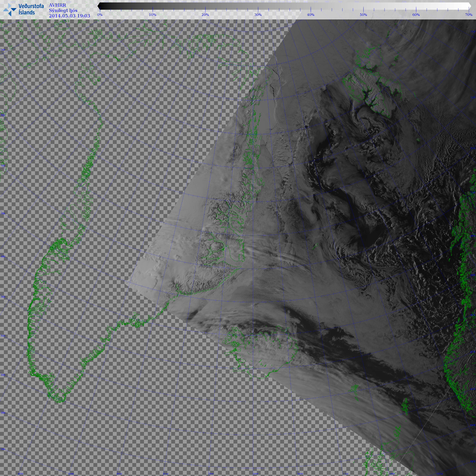
Task: Click the 50% tick label on the scale
Action: 363,15
